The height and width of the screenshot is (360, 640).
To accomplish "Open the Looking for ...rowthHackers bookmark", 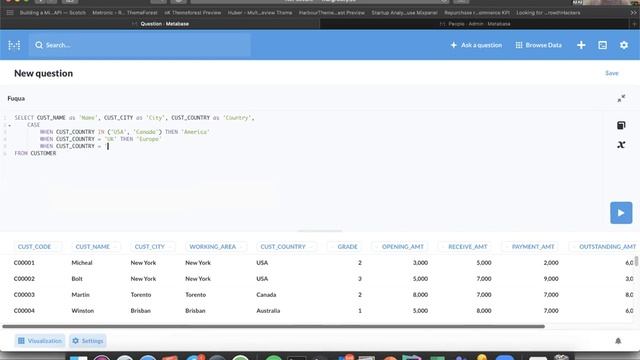I will 548,13.
